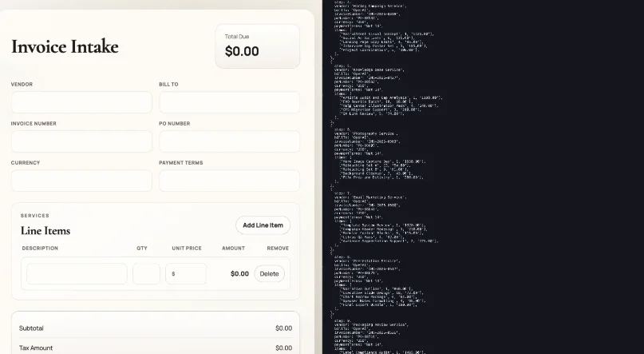The height and width of the screenshot is (354, 644).
Task: Click the Photography Service vendor line in code panel
Action: point(365,133)
